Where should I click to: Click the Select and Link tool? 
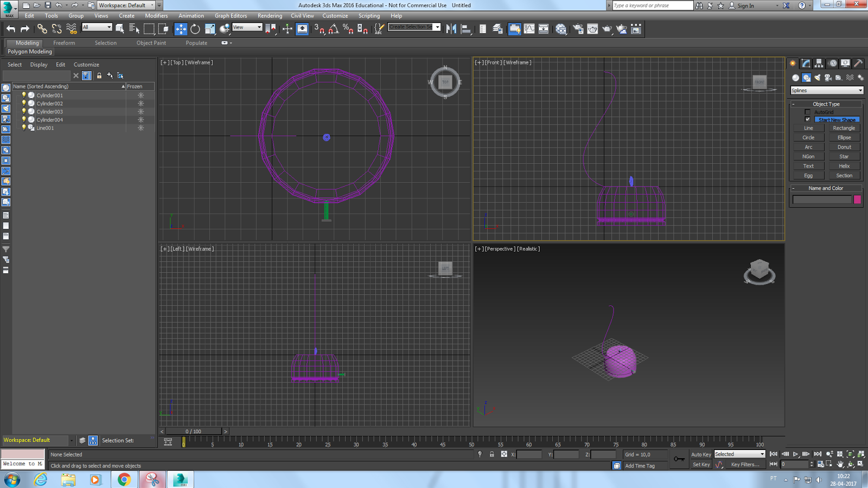[42, 29]
